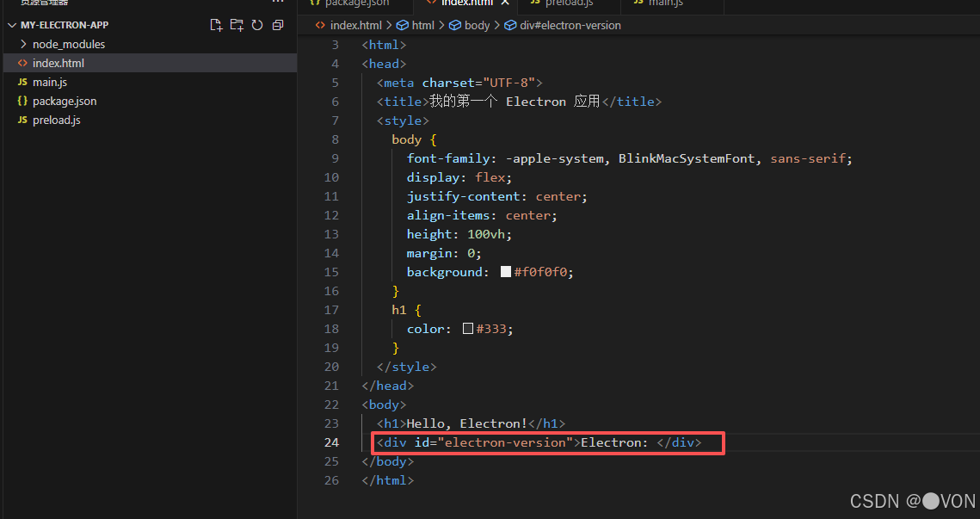
Task: Click the HTML icon beside index.html in tree
Action: pyautogui.click(x=22, y=63)
